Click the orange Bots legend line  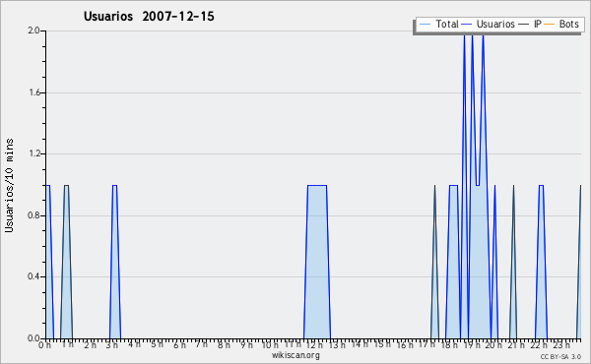pyautogui.click(x=550, y=25)
